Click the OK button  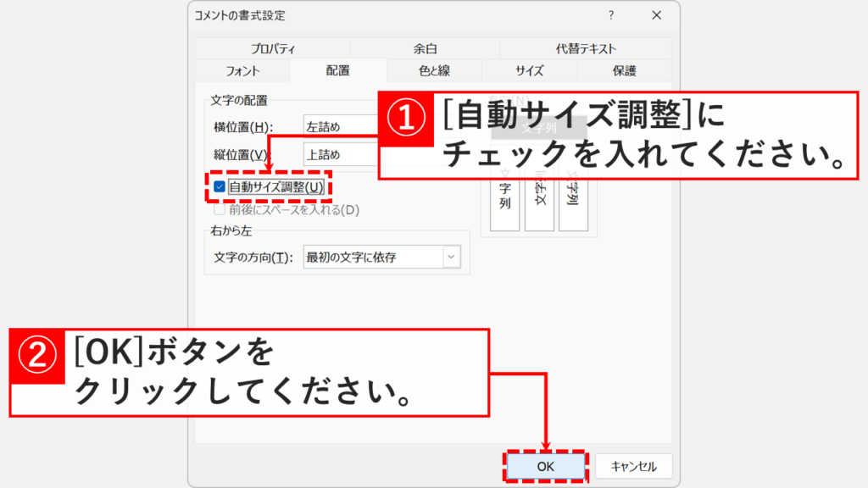(x=545, y=467)
